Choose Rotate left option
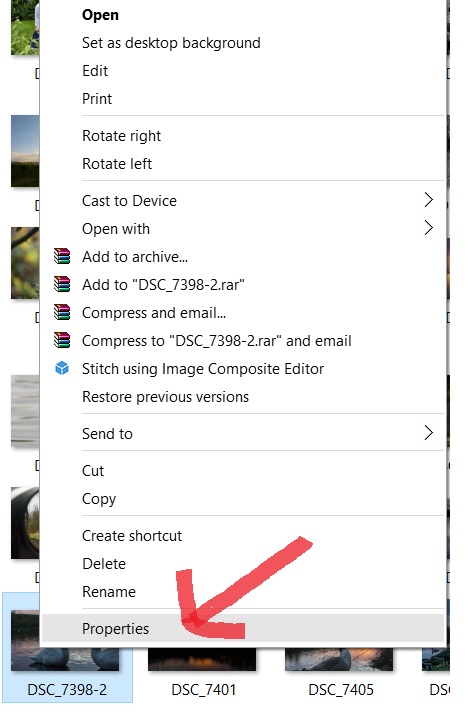This screenshot has width=473, height=718. [x=117, y=164]
